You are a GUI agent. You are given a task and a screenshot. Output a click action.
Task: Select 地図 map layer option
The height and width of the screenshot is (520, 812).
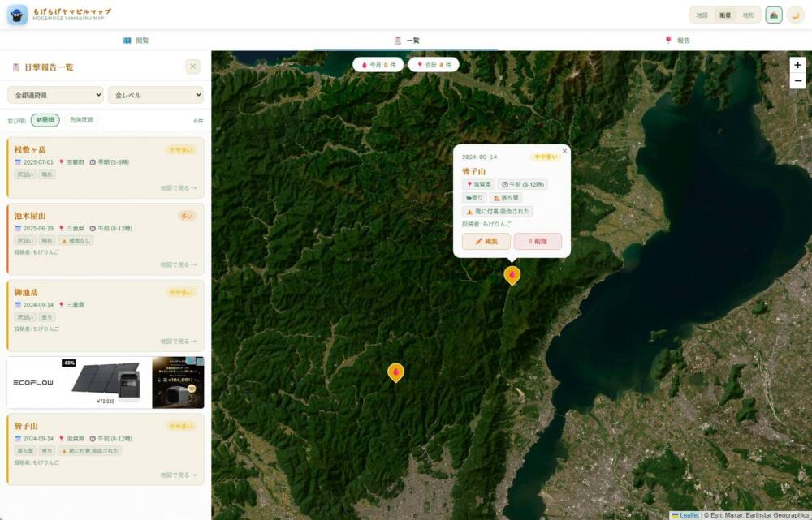[x=702, y=15]
